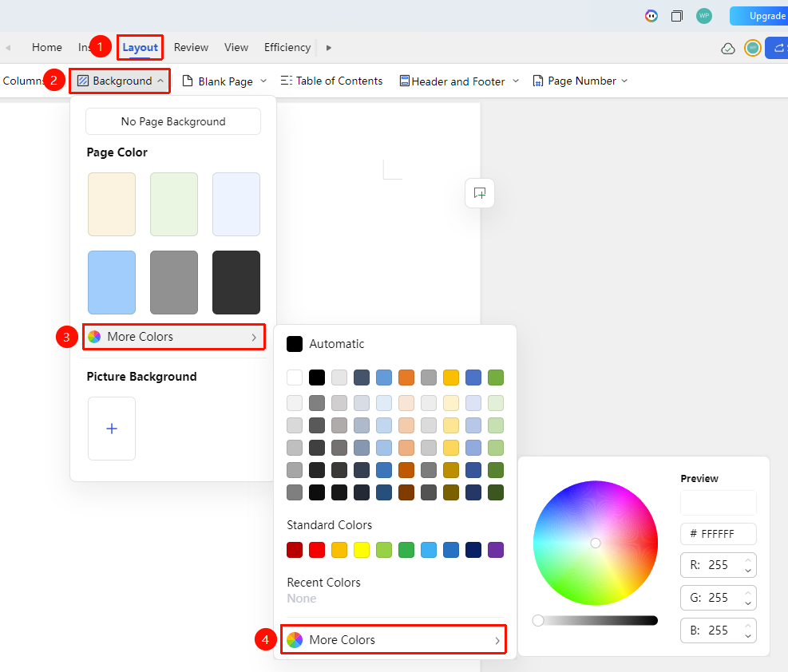Pick the sky blue page color swatch
788x672 pixels.
pyautogui.click(x=112, y=283)
